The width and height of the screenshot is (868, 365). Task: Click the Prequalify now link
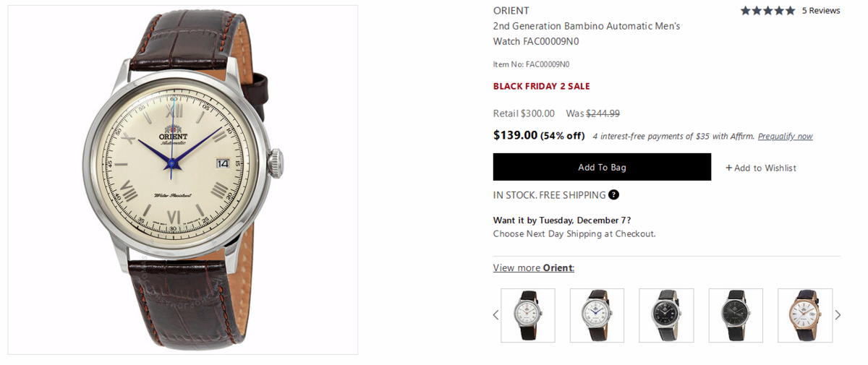(x=785, y=136)
